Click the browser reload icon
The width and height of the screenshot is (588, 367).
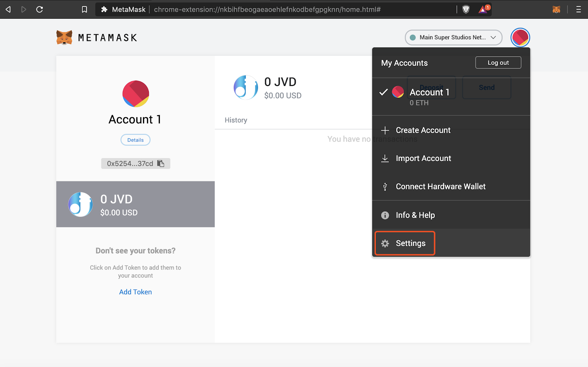tap(40, 10)
